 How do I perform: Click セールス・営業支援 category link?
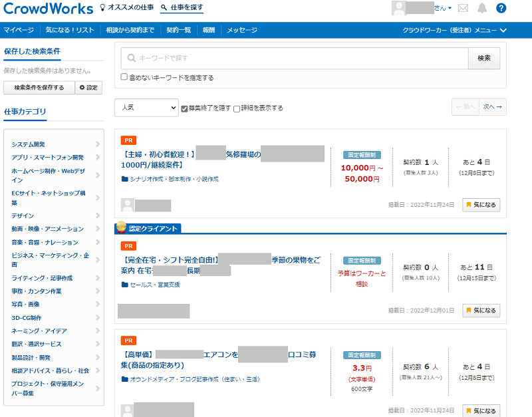coord(155,285)
